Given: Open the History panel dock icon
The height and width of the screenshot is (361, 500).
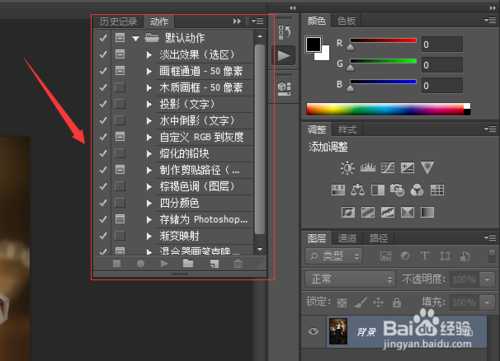Looking at the screenshot, I should [284, 32].
